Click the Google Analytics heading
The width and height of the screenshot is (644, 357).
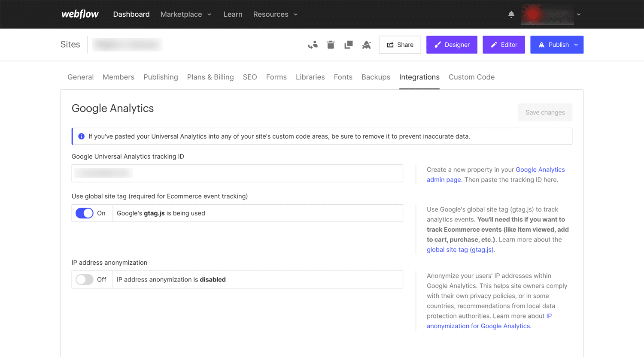tap(112, 108)
